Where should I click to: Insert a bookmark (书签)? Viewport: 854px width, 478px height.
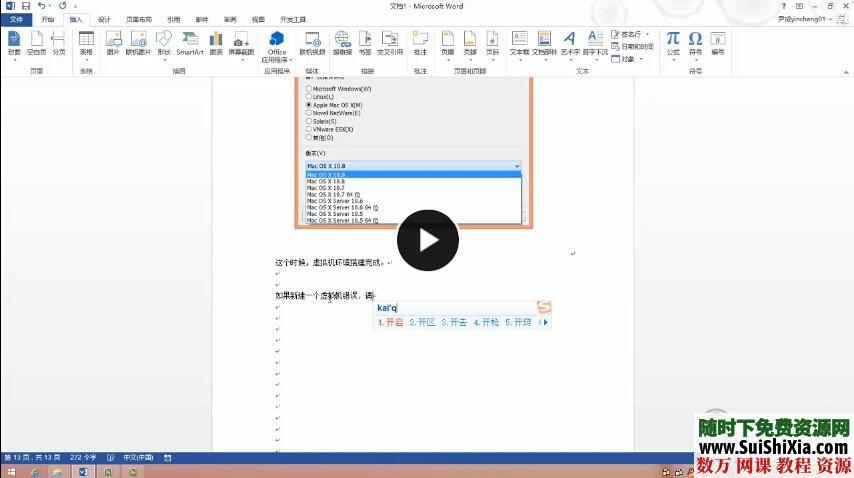(x=365, y=44)
